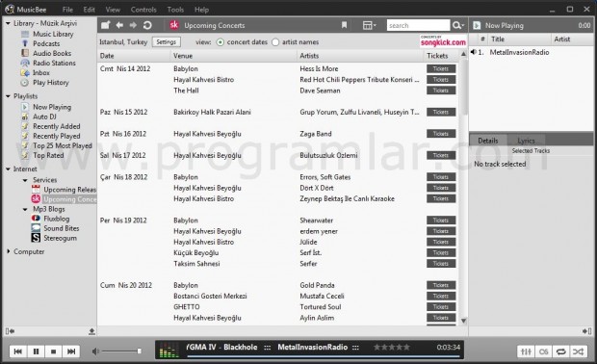Viewport: 597px width, 364px height.
Task: Open the View menu
Action: coord(113,10)
